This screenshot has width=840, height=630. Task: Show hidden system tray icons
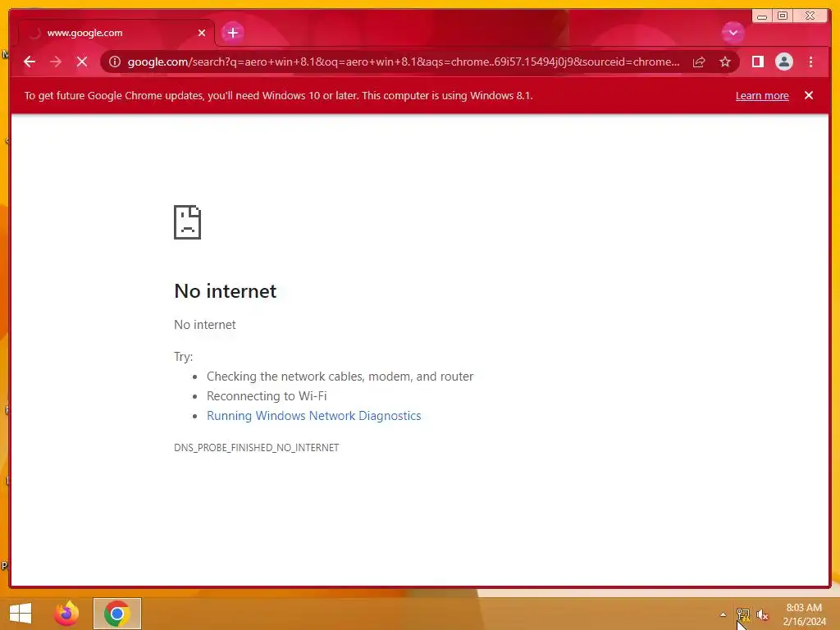coord(723,614)
